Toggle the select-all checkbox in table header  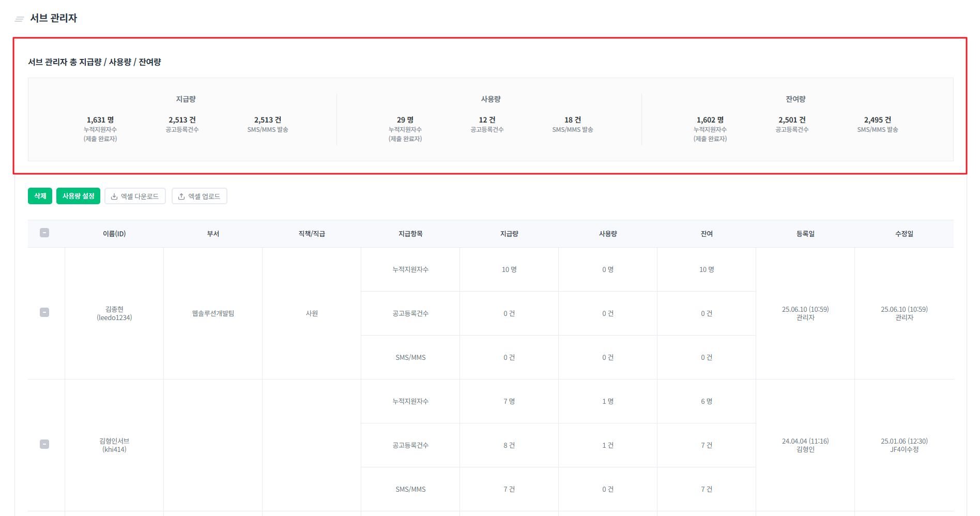click(44, 233)
